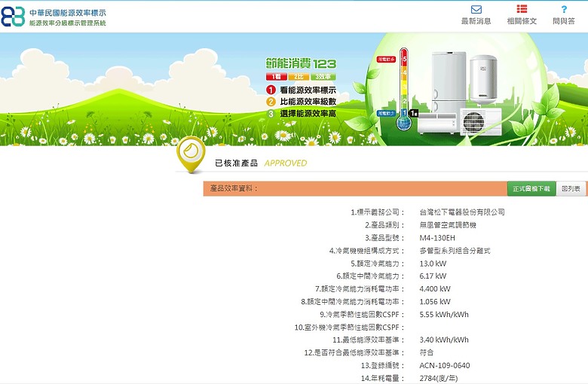Select power consumption value 4.400 kW
Image resolution: width=588 pixels, height=384 pixels.
tap(435, 289)
